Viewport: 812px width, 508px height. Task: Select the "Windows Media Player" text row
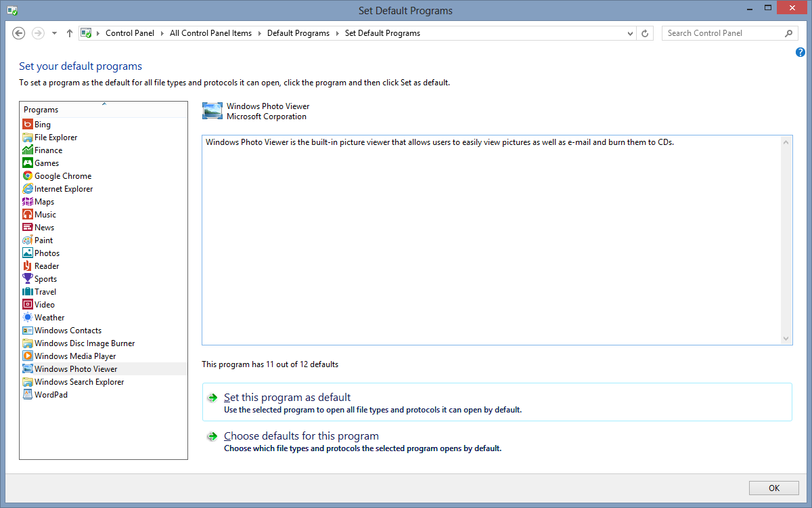click(75, 356)
